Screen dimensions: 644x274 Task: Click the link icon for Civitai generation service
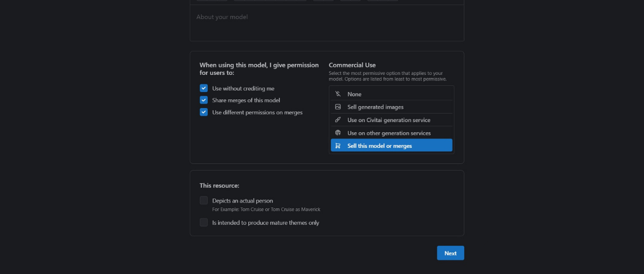pyautogui.click(x=338, y=120)
